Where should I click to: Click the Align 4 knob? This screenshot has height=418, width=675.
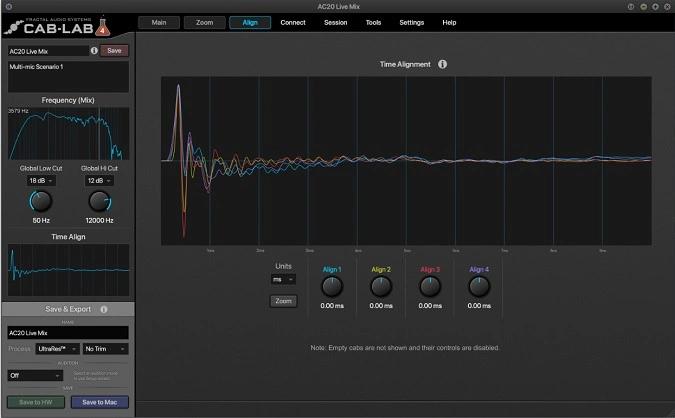[x=479, y=287]
